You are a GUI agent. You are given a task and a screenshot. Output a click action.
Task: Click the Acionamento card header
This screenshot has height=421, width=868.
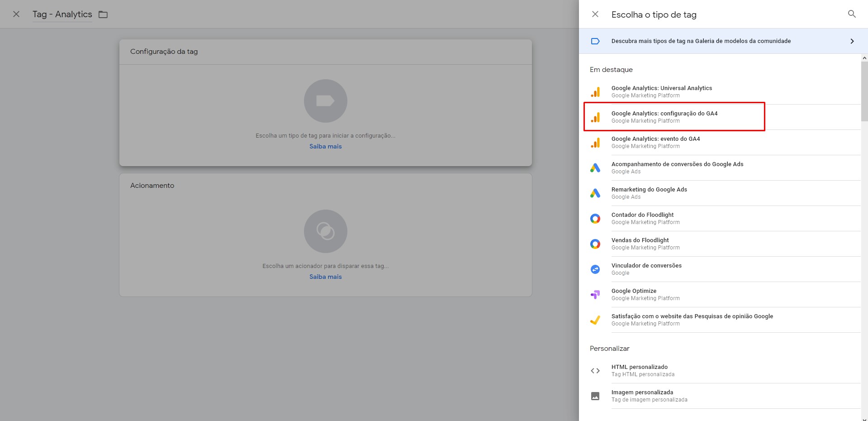(152, 186)
